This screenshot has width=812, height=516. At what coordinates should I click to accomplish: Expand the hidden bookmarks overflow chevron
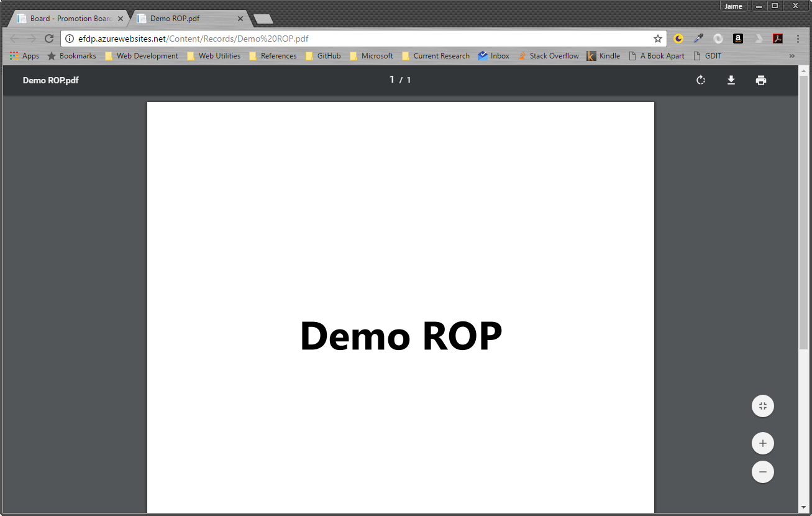pos(792,56)
